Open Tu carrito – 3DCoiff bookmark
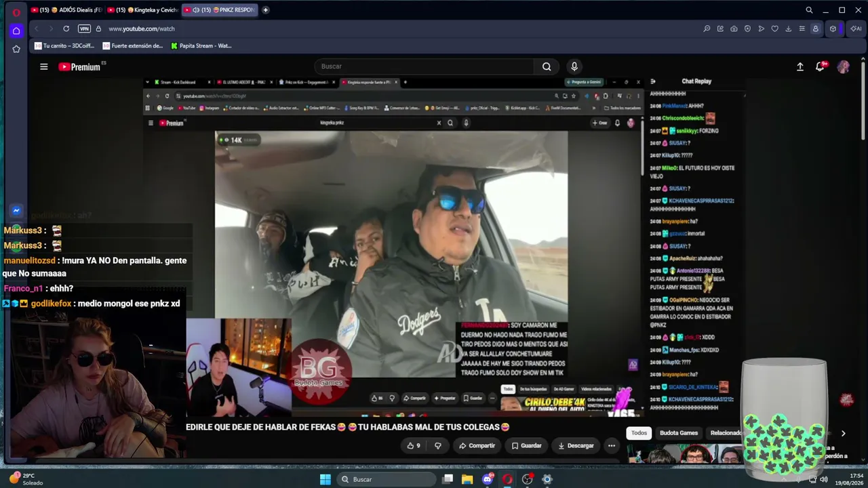868x488 pixels. [x=66, y=46]
